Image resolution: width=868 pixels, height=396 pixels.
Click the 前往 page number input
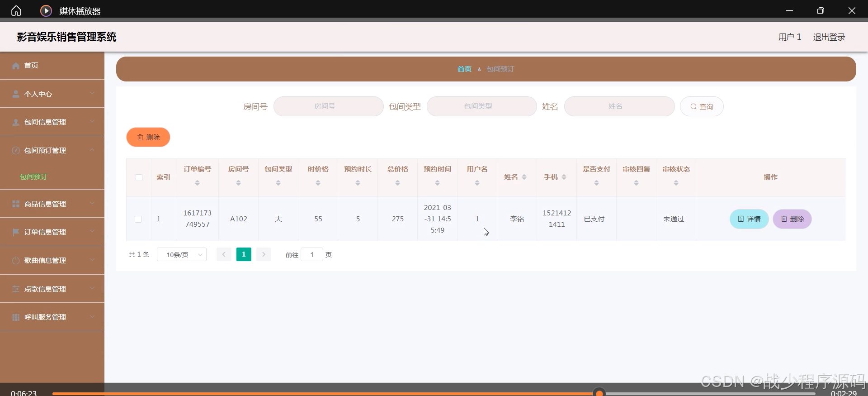click(312, 254)
